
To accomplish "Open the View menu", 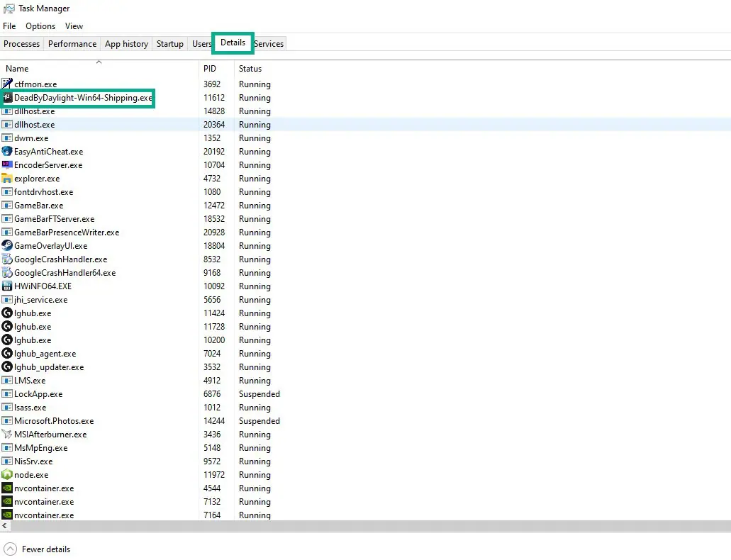I will click(74, 26).
